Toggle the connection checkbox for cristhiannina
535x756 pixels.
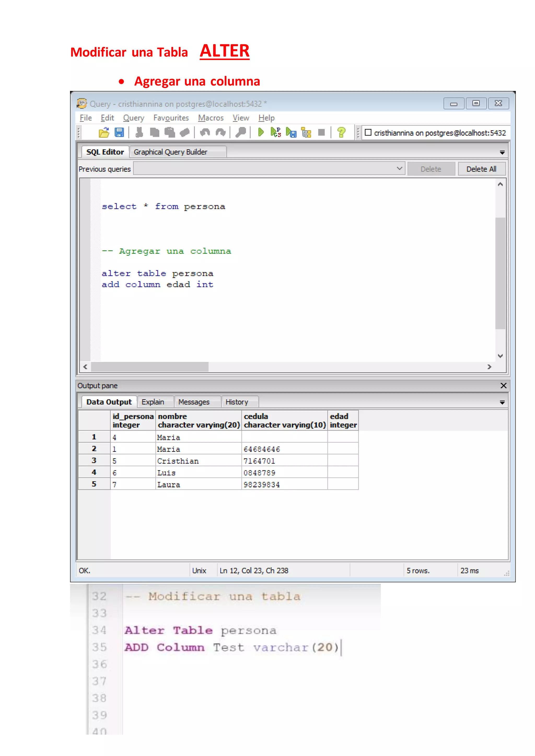368,132
